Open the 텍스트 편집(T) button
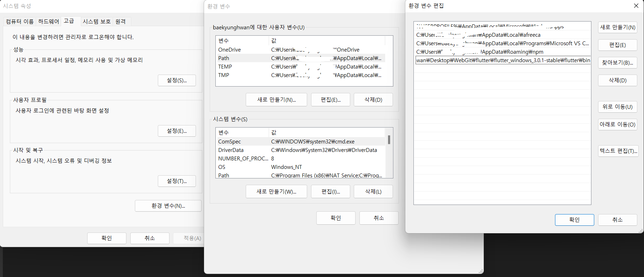The image size is (644, 277). pos(618,151)
